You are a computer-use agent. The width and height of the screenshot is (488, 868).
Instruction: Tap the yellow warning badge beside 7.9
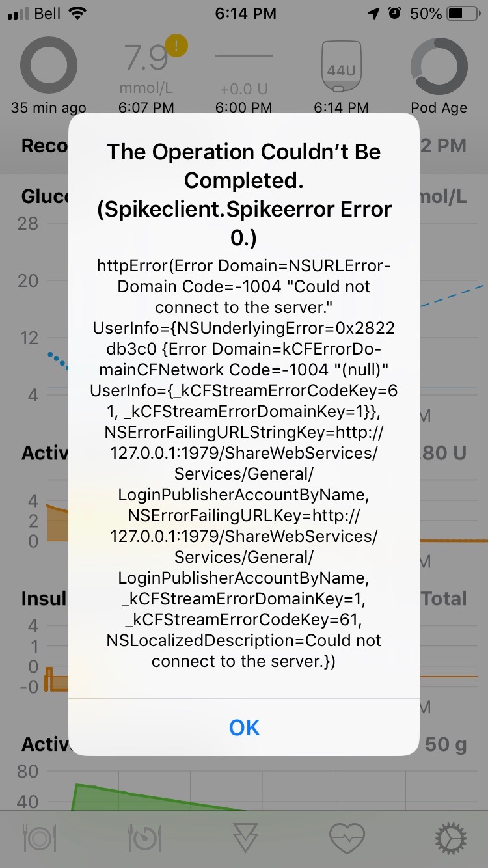(x=176, y=46)
